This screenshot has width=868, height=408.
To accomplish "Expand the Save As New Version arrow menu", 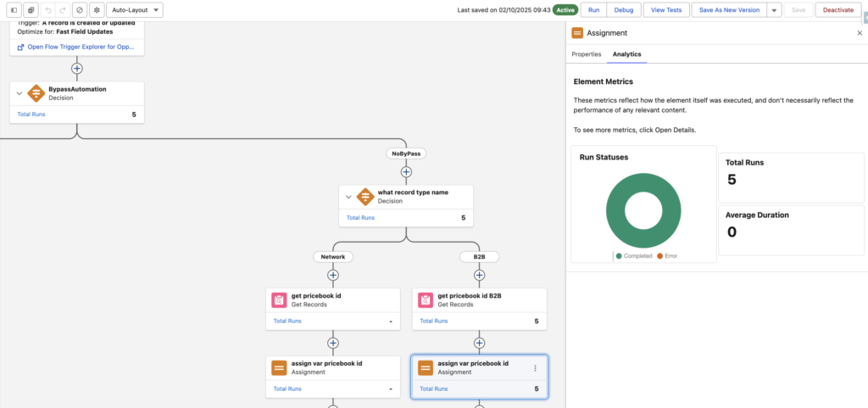I will (x=774, y=10).
